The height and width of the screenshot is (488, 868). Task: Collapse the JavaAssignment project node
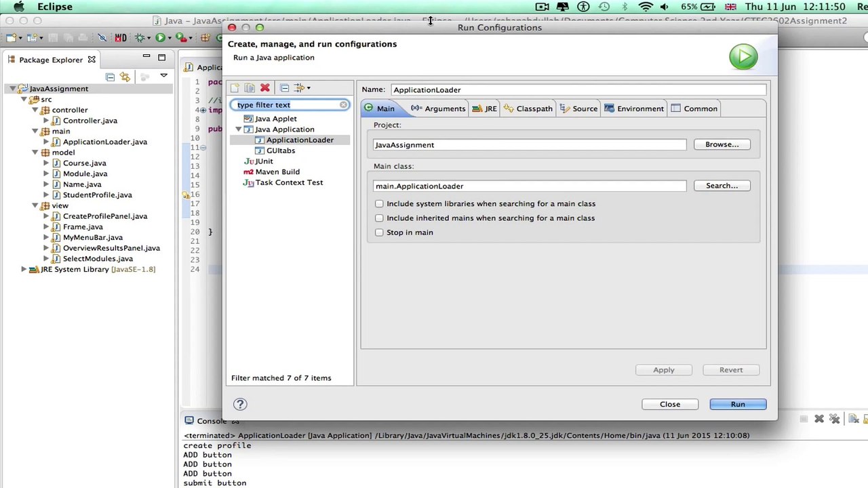[x=12, y=89]
